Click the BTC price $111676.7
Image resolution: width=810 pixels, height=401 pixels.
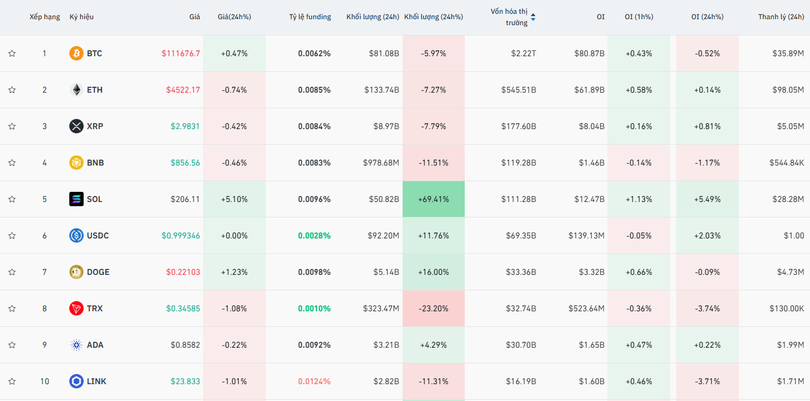click(x=180, y=54)
